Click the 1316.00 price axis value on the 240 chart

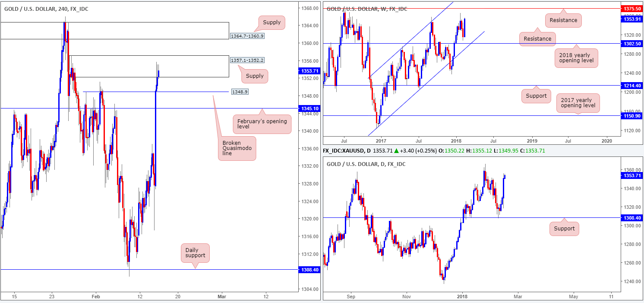[309, 236]
